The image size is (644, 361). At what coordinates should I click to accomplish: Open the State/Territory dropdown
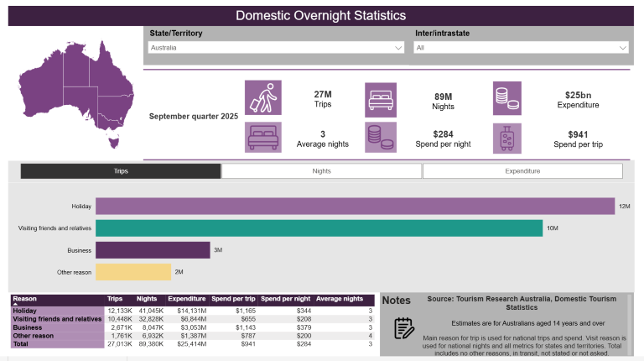(x=277, y=48)
